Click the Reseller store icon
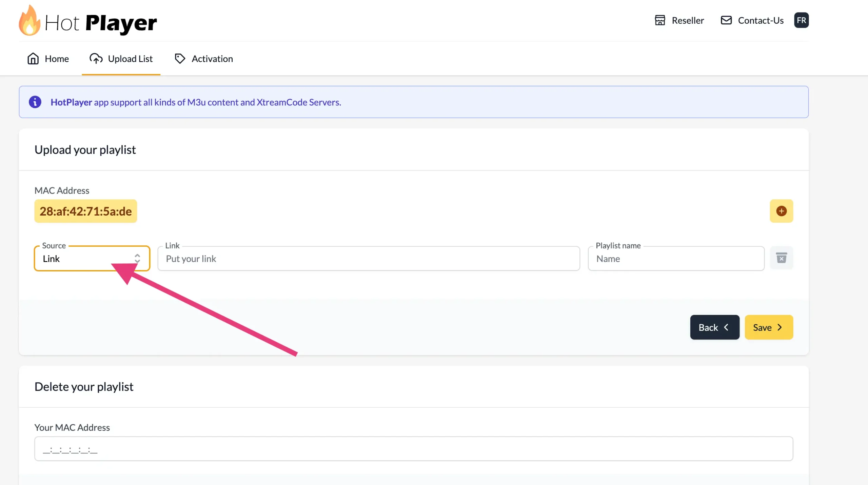Screen dimensions: 868x485 coord(660,20)
